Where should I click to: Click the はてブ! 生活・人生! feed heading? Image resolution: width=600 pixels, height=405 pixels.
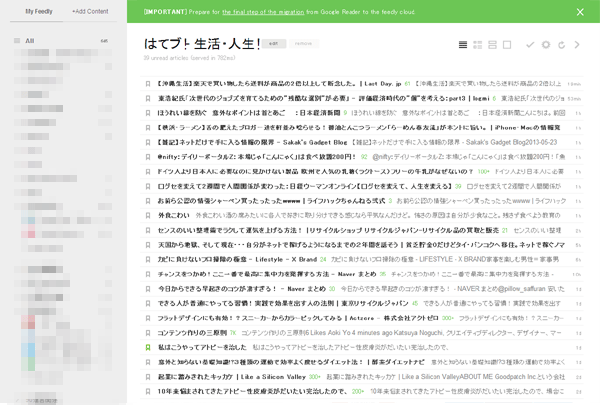pyautogui.click(x=202, y=44)
